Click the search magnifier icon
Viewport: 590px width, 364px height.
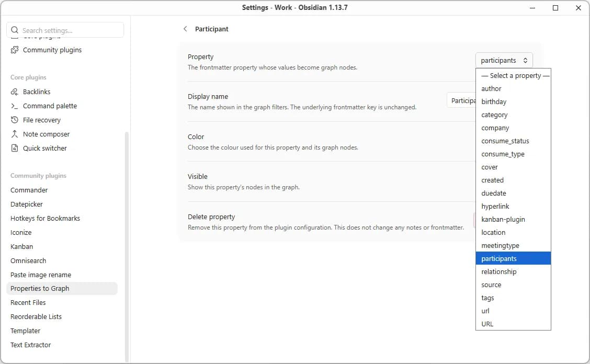click(x=15, y=30)
